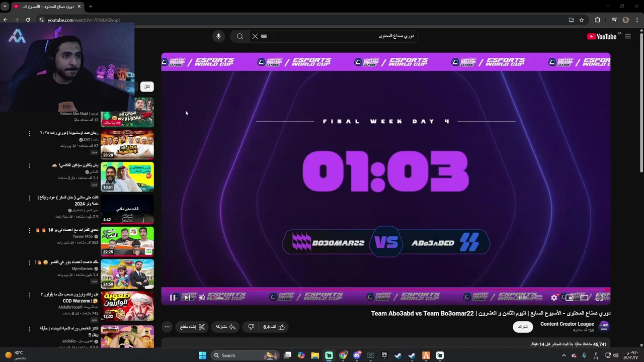Open options menu for 4:42 video
Image resolution: width=644 pixels, height=362 pixels.
coord(29,198)
